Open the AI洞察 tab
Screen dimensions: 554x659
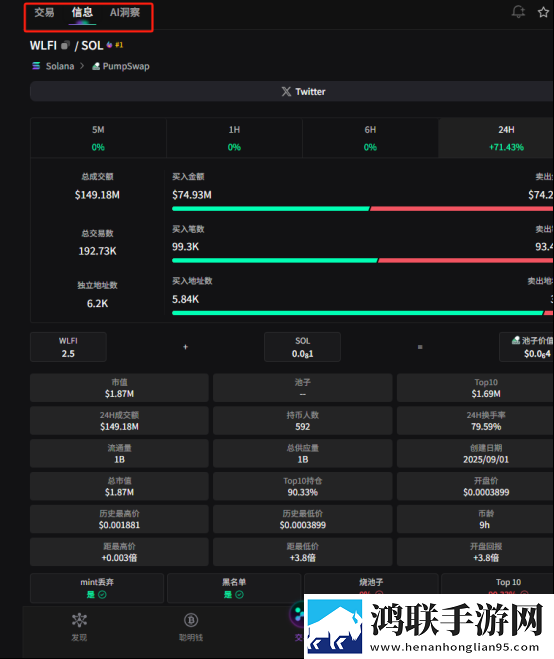coord(124,13)
